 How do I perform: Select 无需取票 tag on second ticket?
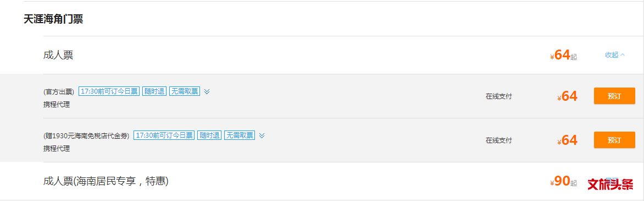(x=240, y=135)
